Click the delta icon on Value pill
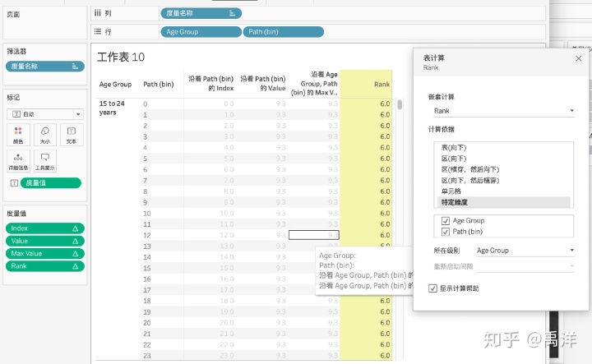The height and width of the screenshot is (364, 592). [75, 241]
